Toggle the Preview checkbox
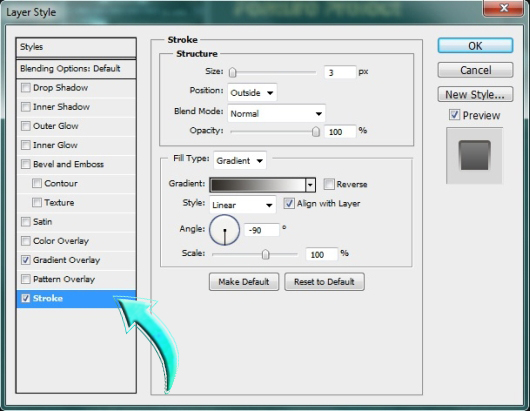Screen dimensions: 530x411 (455, 115)
